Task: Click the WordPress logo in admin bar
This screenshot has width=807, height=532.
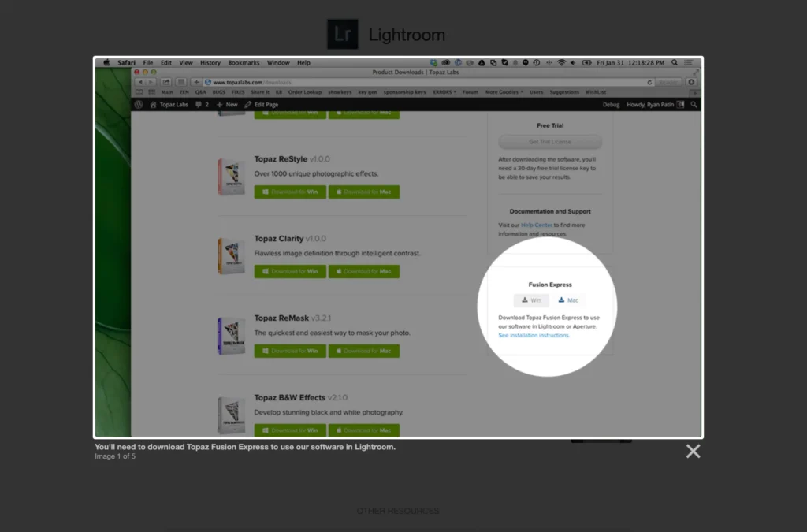Action: 139,105
